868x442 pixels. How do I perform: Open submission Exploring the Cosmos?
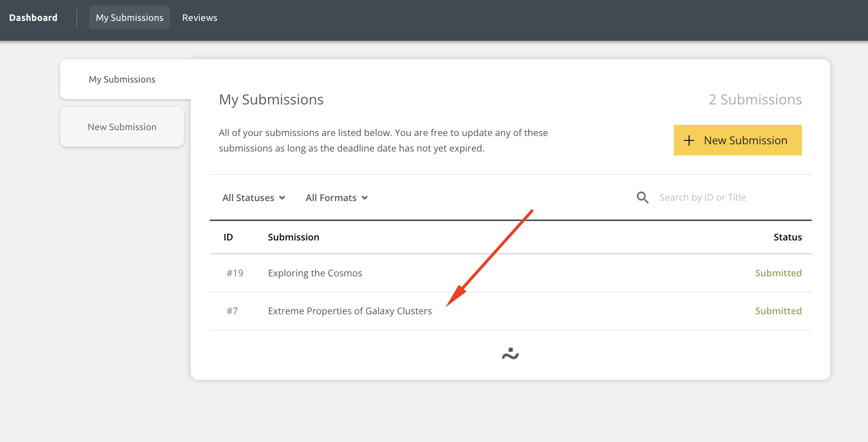click(315, 273)
